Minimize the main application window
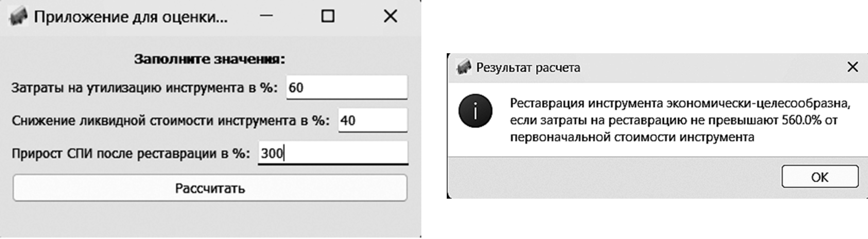Screen dimensions: 868x239 266,16
